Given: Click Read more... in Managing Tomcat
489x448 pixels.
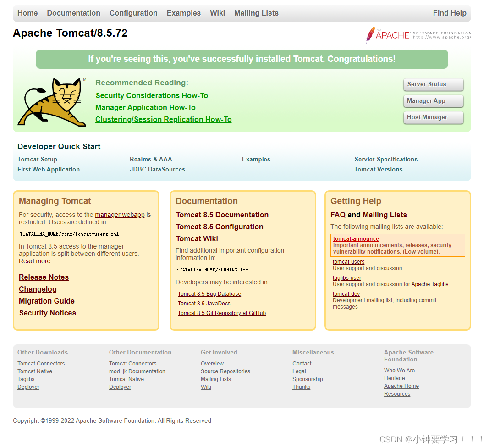Looking at the screenshot, I should click(x=37, y=261).
